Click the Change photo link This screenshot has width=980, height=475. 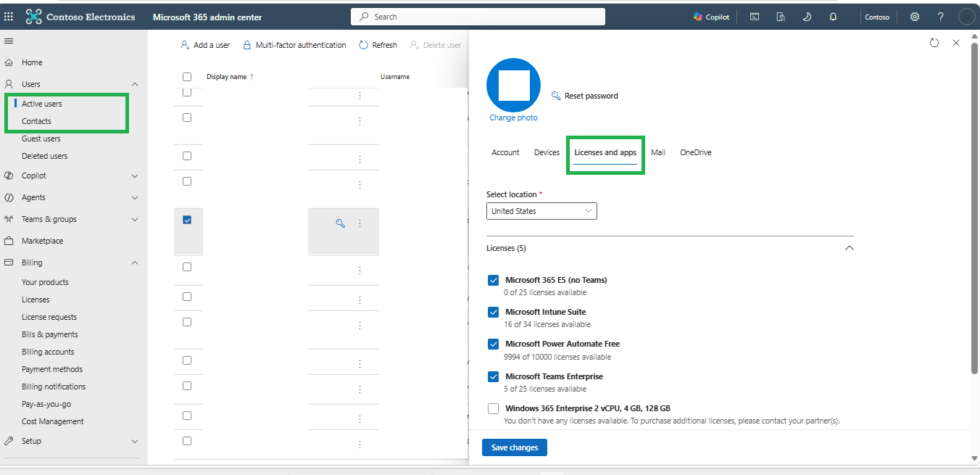pyautogui.click(x=513, y=117)
